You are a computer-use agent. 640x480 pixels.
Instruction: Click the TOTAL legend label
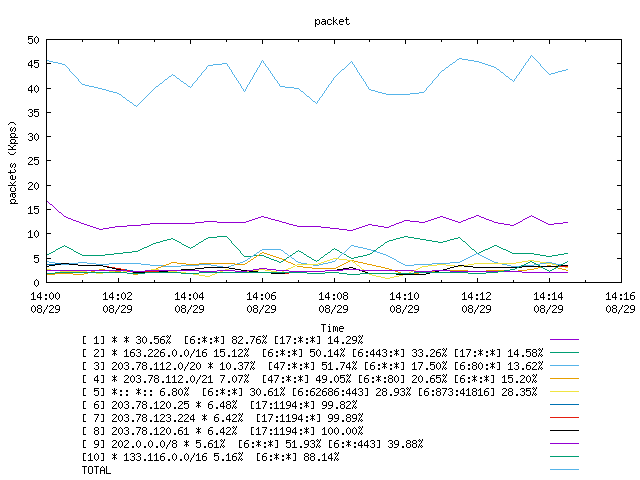point(96,470)
